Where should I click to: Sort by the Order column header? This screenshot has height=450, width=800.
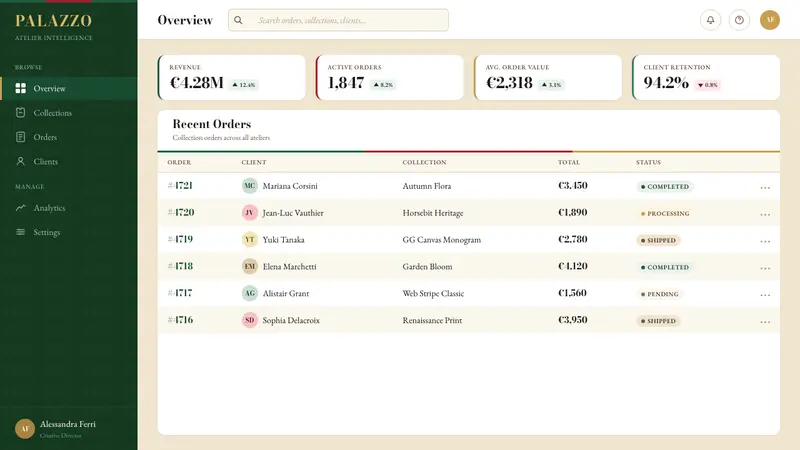pos(179,162)
